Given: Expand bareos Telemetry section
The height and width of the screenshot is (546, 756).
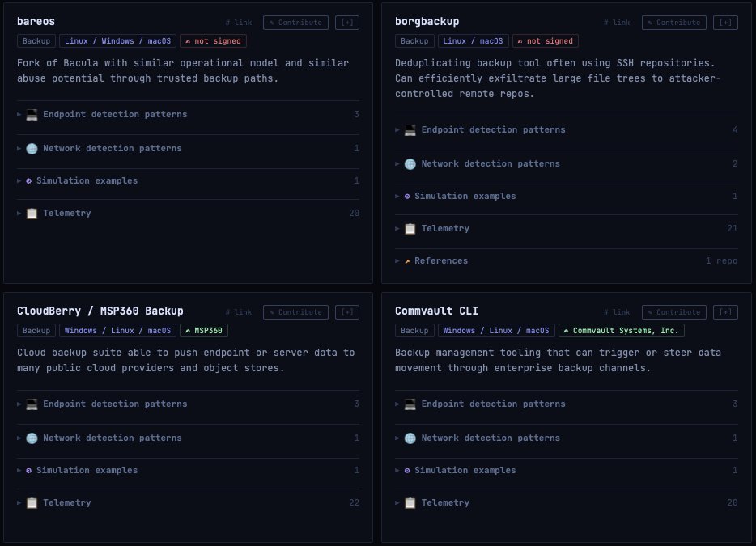Looking at the screenshot, I should point(188,213).
